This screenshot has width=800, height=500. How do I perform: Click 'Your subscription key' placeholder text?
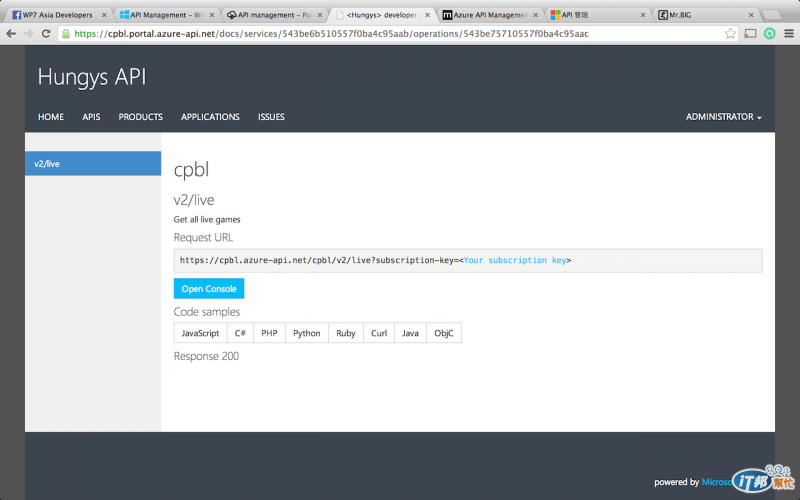tap(515, 260)
